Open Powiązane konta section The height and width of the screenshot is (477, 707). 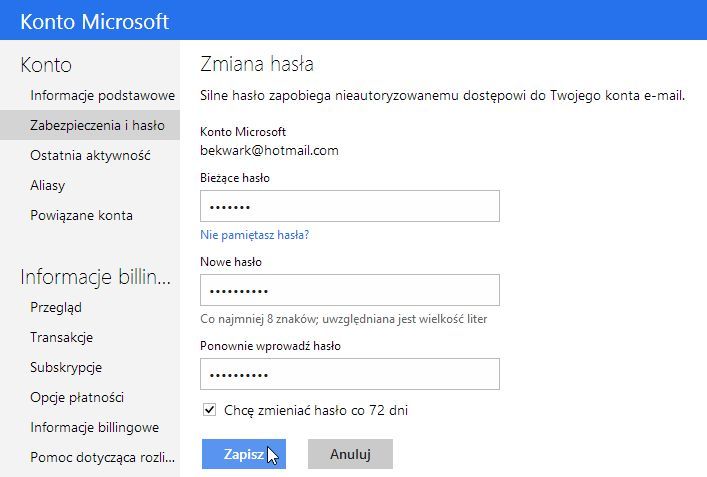pos(81,215)
